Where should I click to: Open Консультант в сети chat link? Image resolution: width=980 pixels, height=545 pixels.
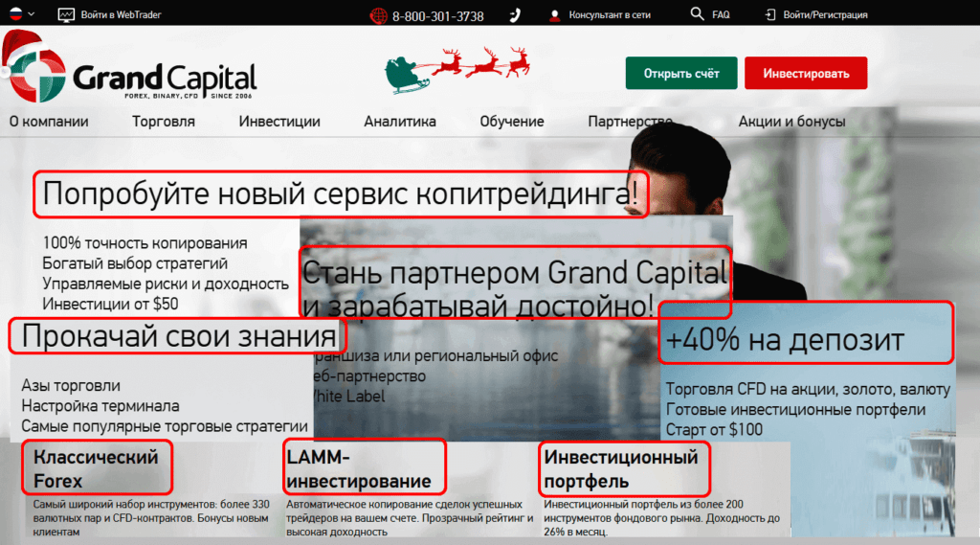coord(610,14)
